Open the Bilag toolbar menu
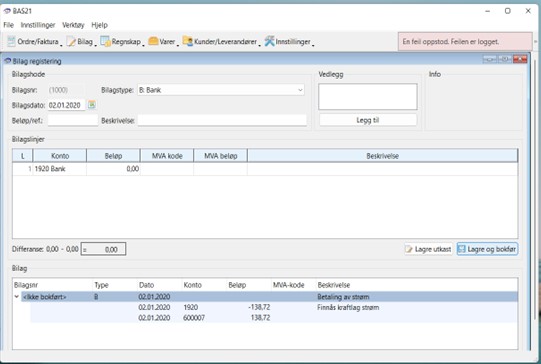 81,42
